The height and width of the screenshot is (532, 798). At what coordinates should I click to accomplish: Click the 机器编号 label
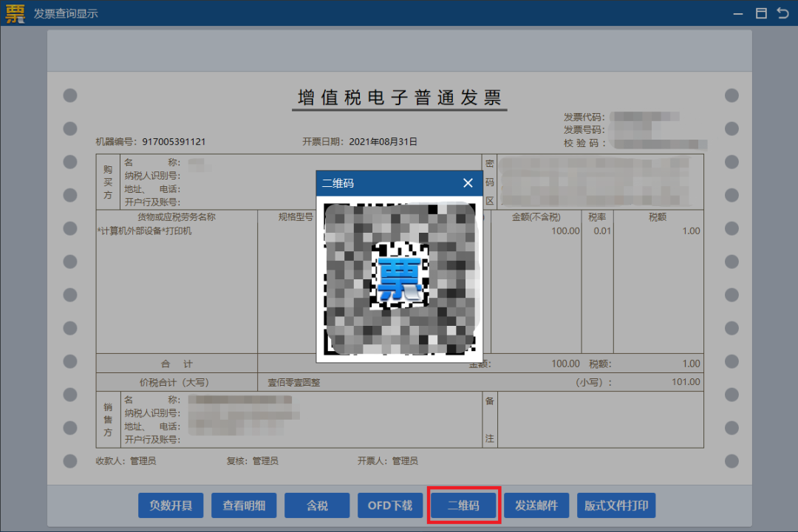[x=116, y=142]
